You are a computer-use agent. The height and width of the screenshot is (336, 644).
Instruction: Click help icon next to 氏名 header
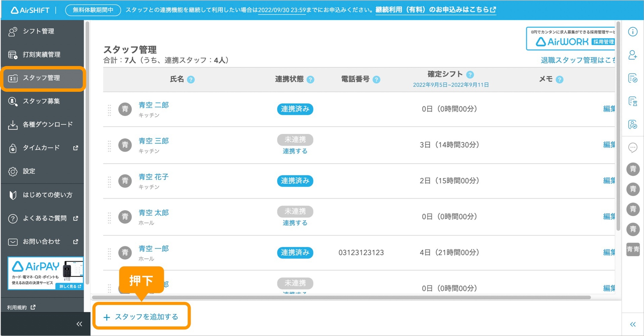click(191, 80)
